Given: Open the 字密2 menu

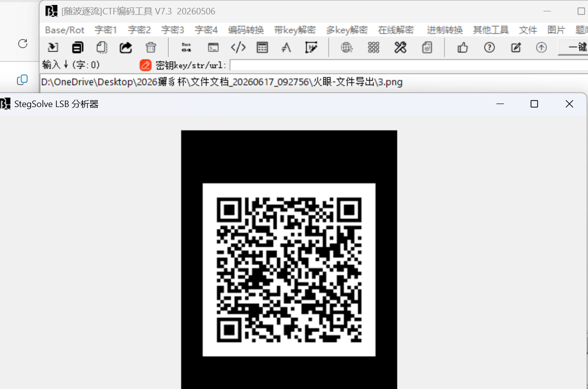Looking at the screenshot, I should [x=139, y=30].
